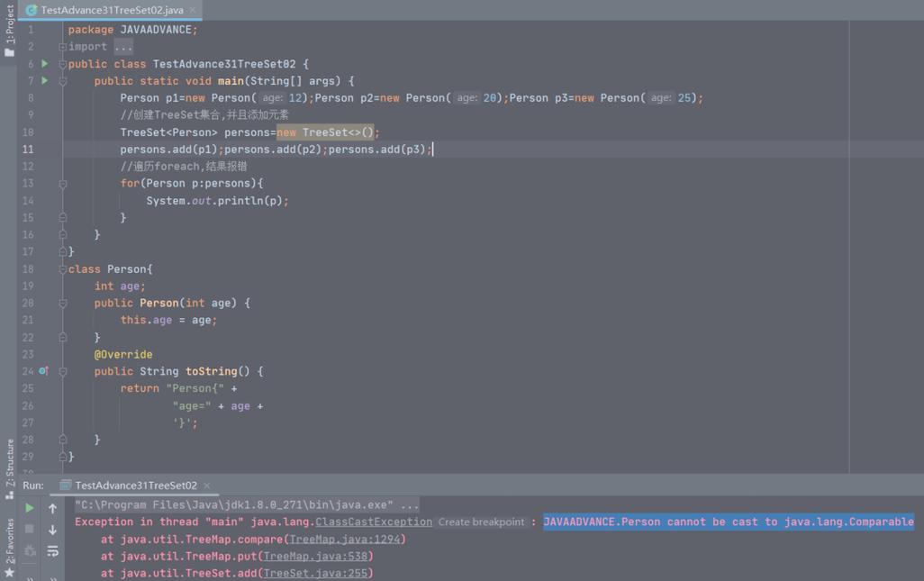Click the package JAVAADVANCE declaration
The height and width of the screenshot is (581, 924).
(x=132, y=30)
